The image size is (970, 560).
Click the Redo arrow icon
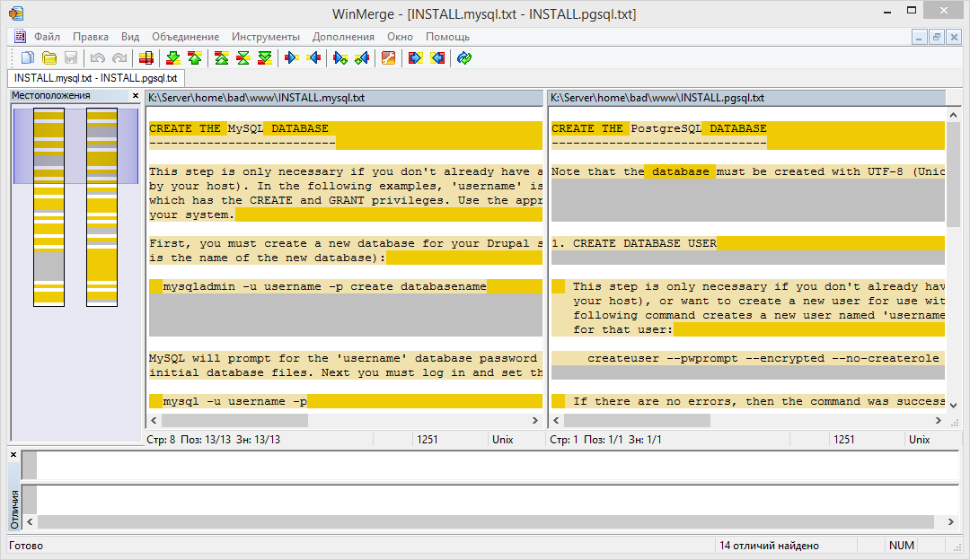119,58
